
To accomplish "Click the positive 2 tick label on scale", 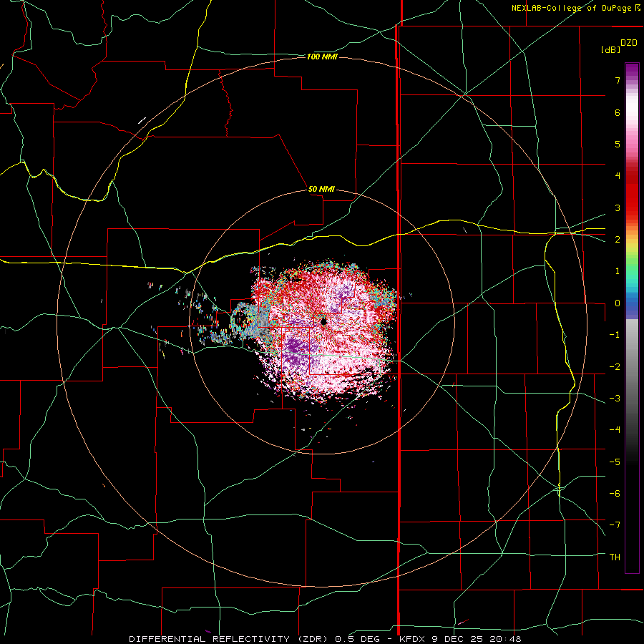I will coord(618,240).
